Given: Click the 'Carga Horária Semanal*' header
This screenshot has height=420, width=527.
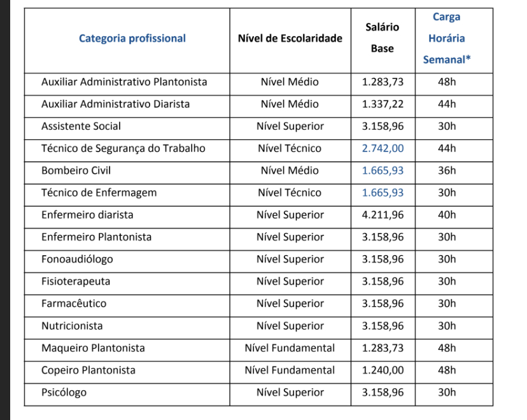Looking at the screenshot, I should [446, 38].
